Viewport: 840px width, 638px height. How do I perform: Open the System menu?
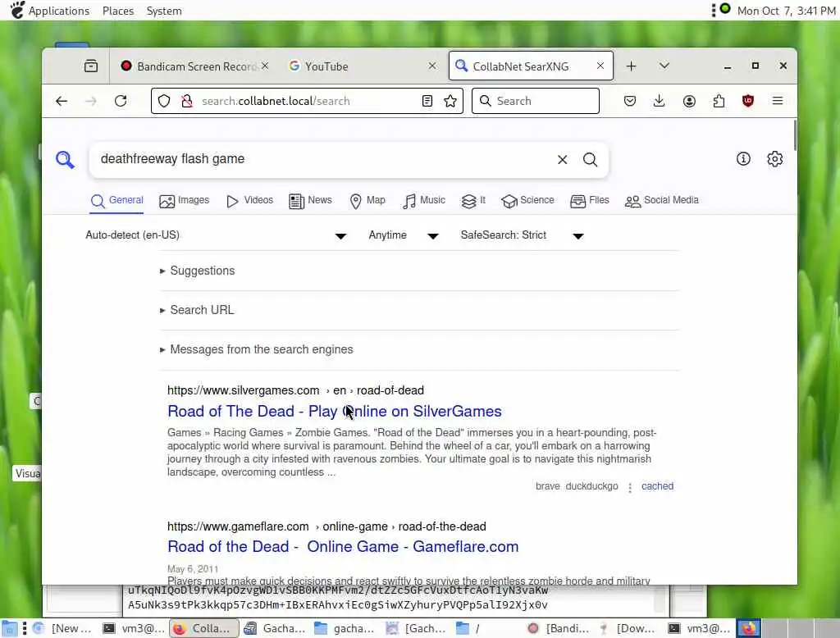164,11
